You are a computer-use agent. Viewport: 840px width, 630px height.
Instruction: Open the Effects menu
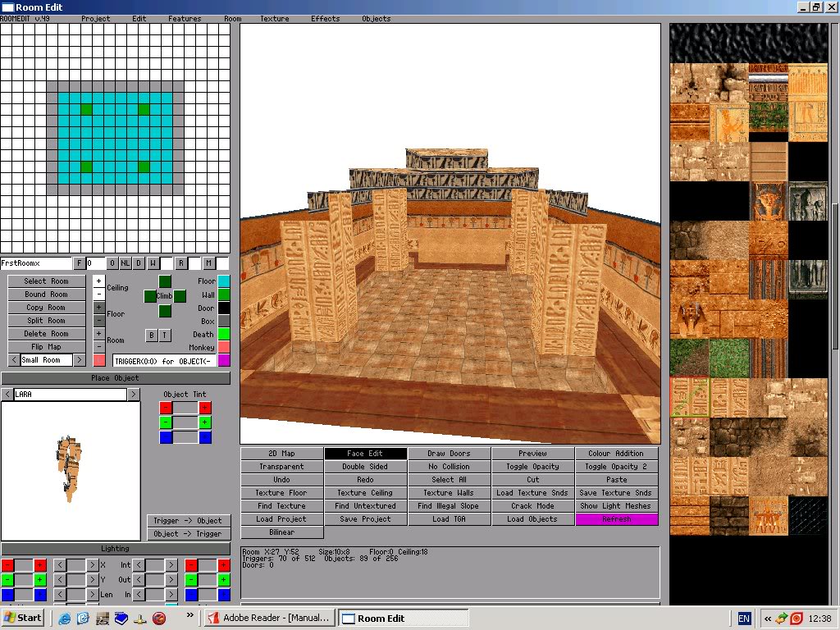click(325, 19)
